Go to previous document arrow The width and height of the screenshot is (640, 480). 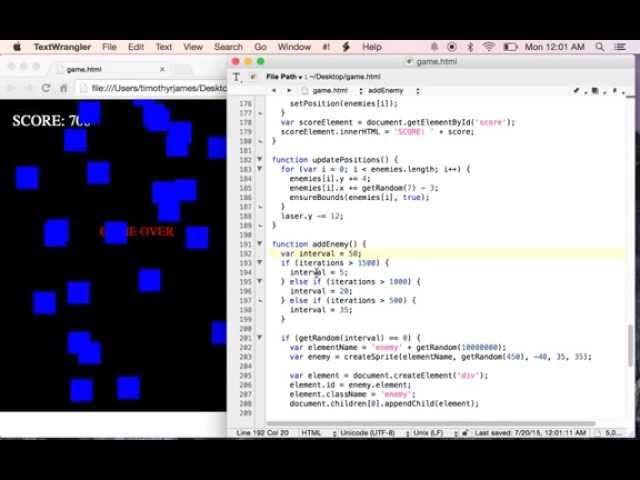click(x=274, y=91)
